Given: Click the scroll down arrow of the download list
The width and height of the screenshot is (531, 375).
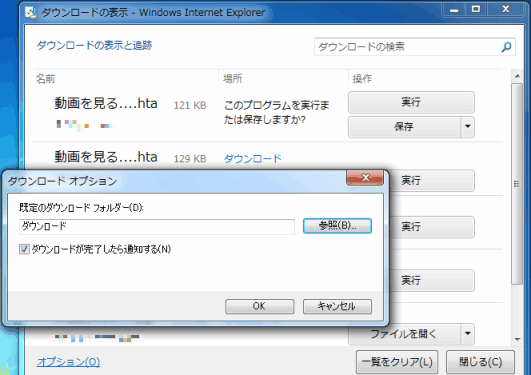Looking at the screenshot, I should 517,339.
